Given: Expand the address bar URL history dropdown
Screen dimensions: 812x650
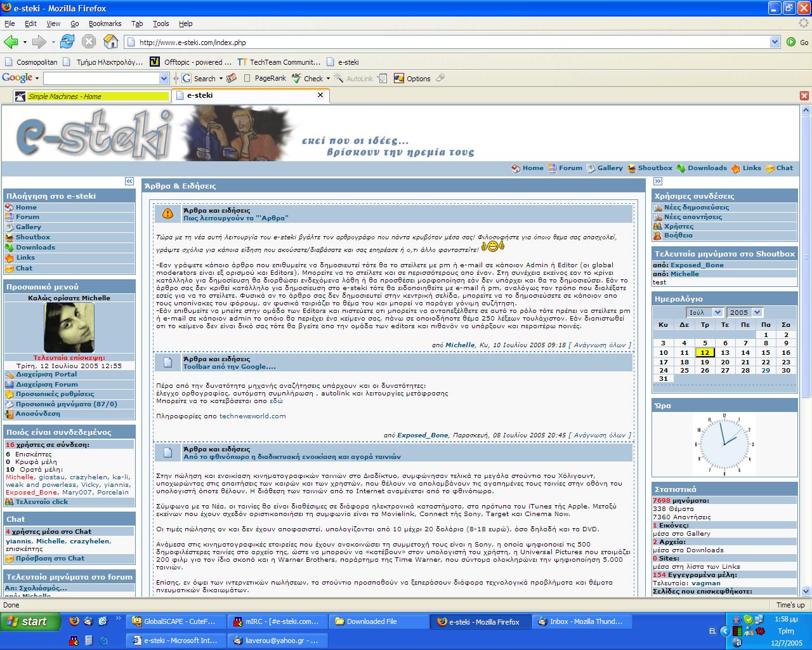Looking at the screenshot, I should pyautogui.click(x=775, y=43).
